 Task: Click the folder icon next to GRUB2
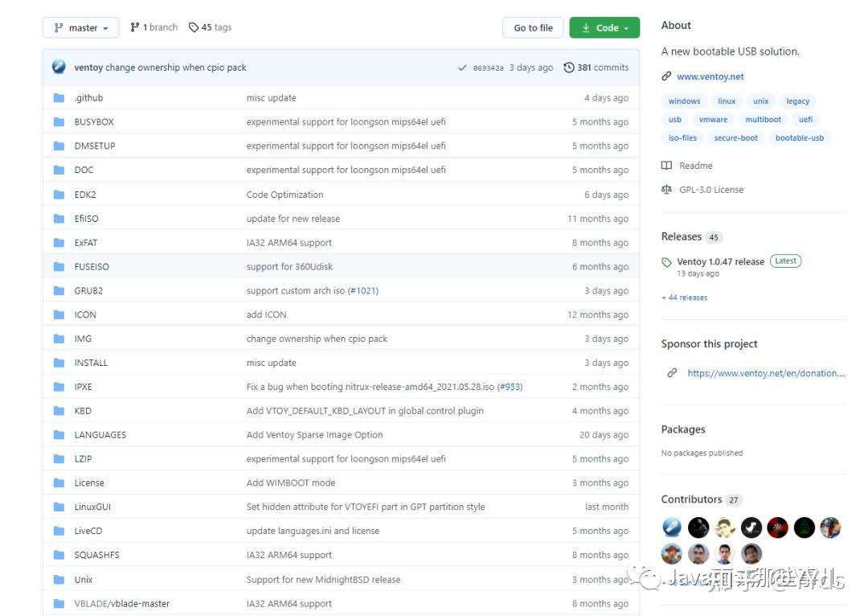point(59,290)
